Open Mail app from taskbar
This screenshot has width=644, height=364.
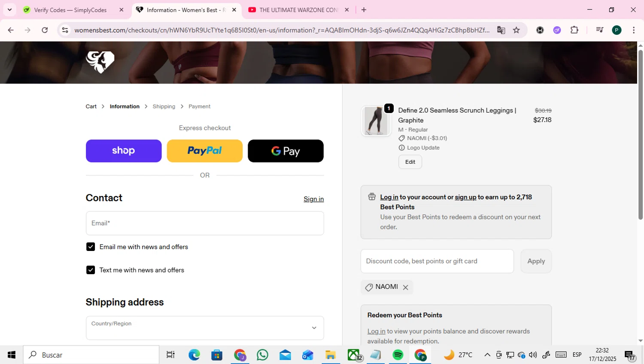point(285,355)
